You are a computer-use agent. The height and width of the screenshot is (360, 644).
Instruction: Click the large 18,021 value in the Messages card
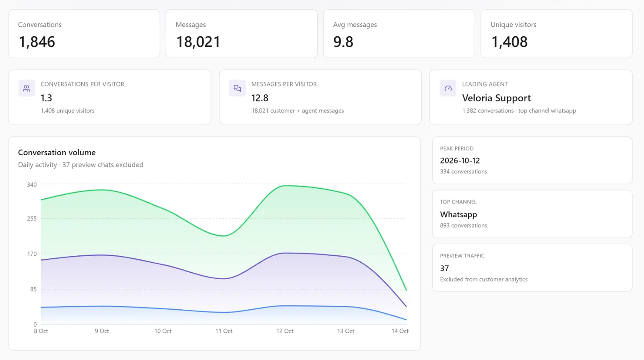click(x=198, y=42)
